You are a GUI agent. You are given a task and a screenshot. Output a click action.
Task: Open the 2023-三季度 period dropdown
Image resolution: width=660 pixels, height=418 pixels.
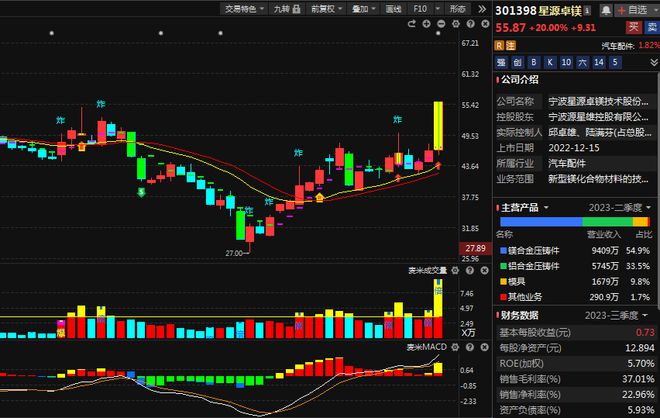tap(616, 315)
